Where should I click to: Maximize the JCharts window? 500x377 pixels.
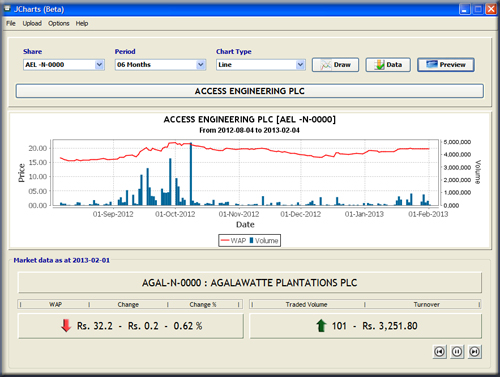[478, 9]
